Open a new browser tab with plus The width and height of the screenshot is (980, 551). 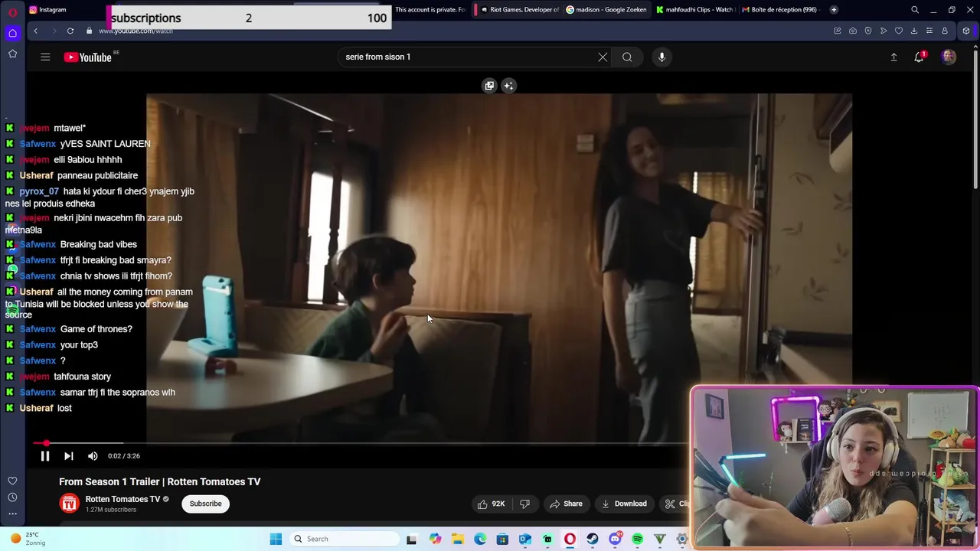click(x=834, y=10)
